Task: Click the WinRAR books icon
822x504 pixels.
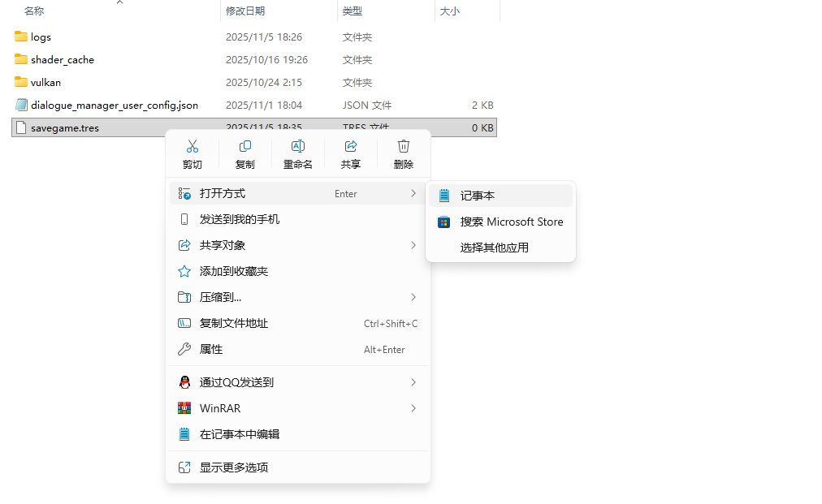Action: coord(184,408)
